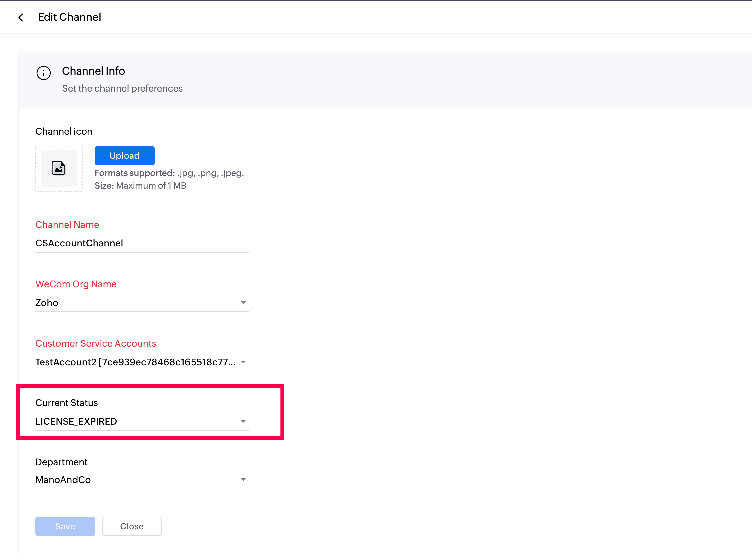Screen dimensions: 752x560
Task: Click the arrow icon beside TestAccount2
Action: point(243,362)
